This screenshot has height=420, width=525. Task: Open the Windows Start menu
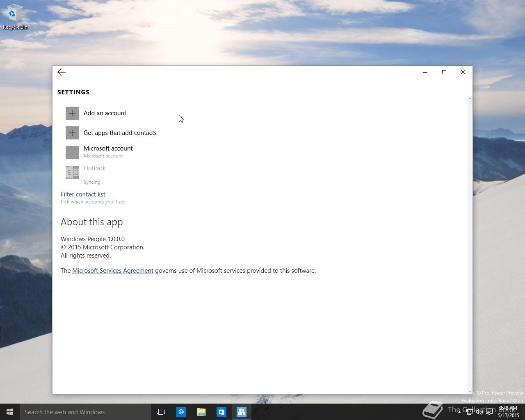tap(10, 412)
